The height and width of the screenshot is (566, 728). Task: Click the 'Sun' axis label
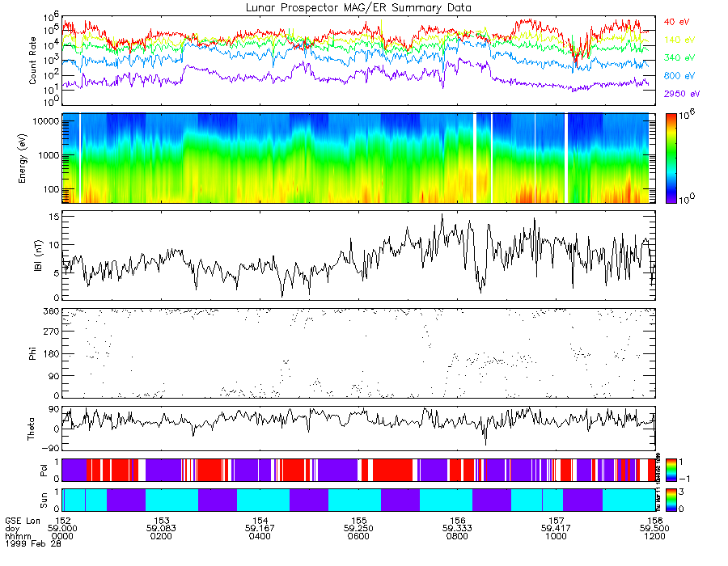[44, 501]
